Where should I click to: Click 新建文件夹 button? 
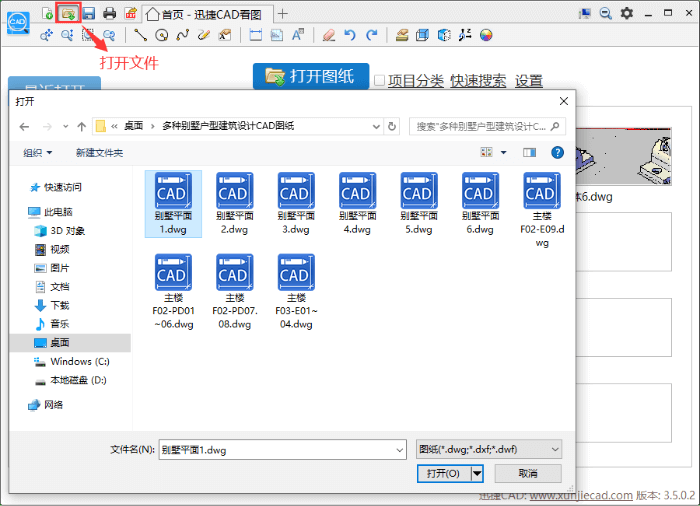100,153
